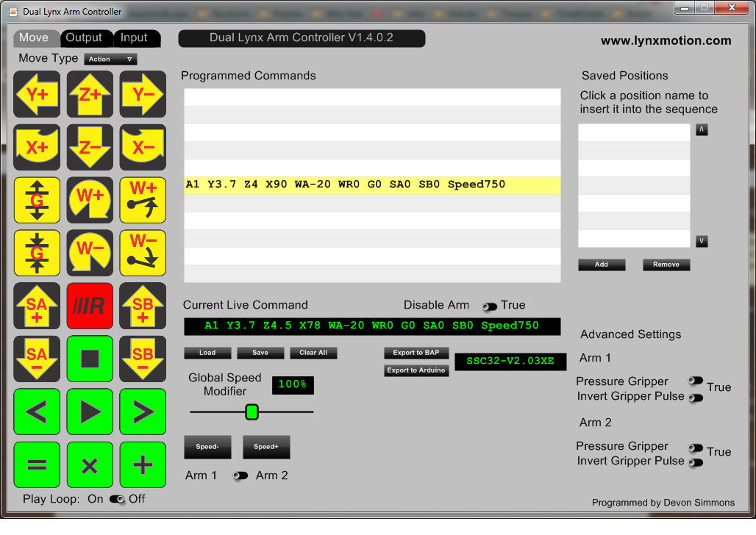Toggle Arm 1 Pressure Gripper switch
756x535 pixels.
click(x=695, y=381)
